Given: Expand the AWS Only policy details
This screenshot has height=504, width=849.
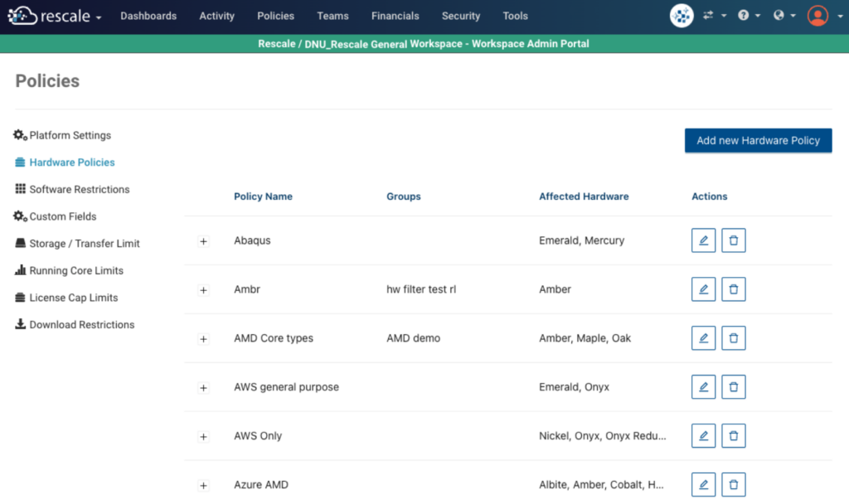Looking at the screenshot, I should [x=204, y=437].
